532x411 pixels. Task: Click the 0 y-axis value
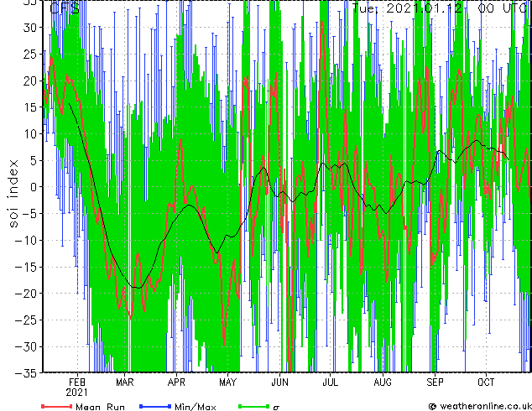coord(34,187)
